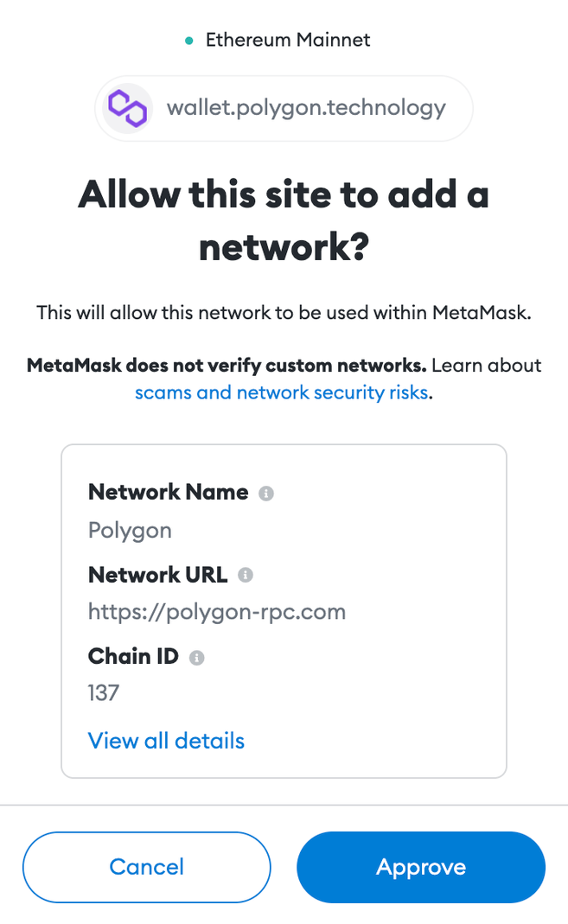Click the green network status dot
This screenshot has height=924, width=568.
point(189,41)
